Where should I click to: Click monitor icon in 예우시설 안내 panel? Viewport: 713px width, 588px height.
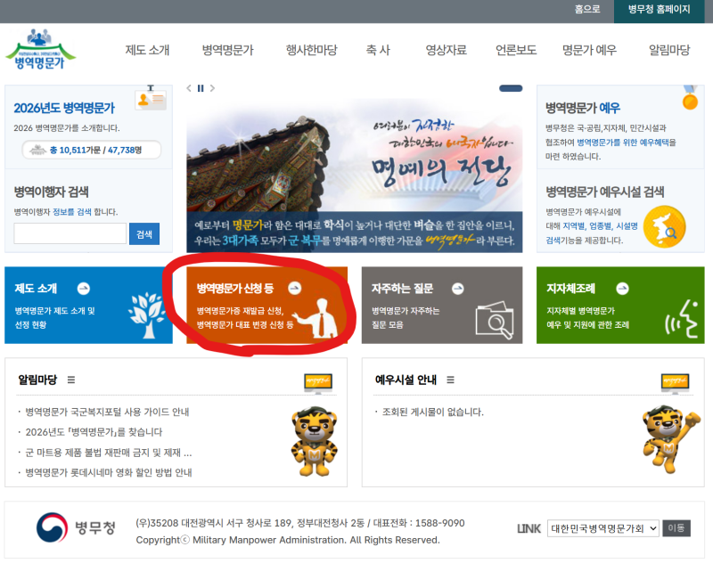(x=676, y=383)
